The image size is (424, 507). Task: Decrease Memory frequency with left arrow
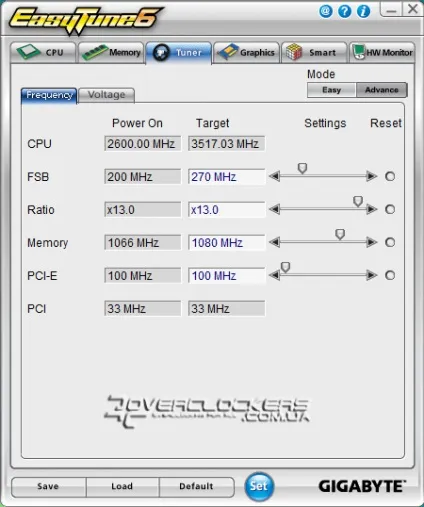[274, 242]
